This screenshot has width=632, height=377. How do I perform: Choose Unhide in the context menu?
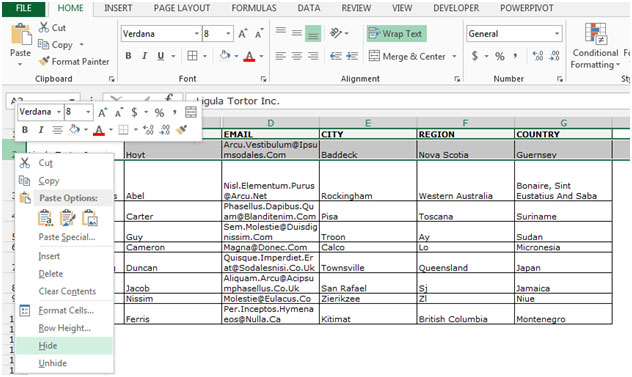pos(64,363)
